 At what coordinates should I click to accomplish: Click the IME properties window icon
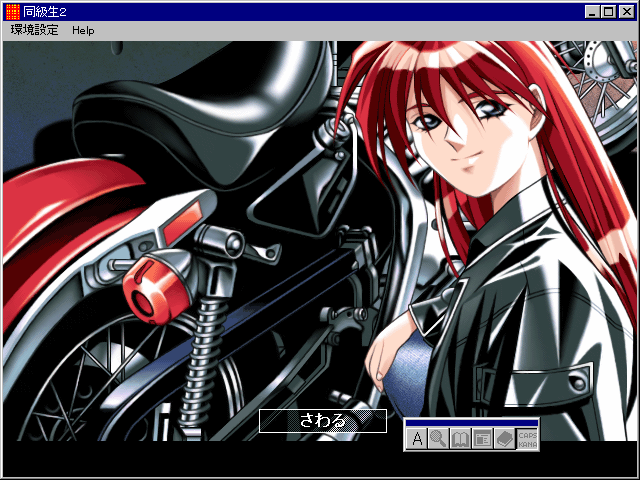tap(482, 439)
